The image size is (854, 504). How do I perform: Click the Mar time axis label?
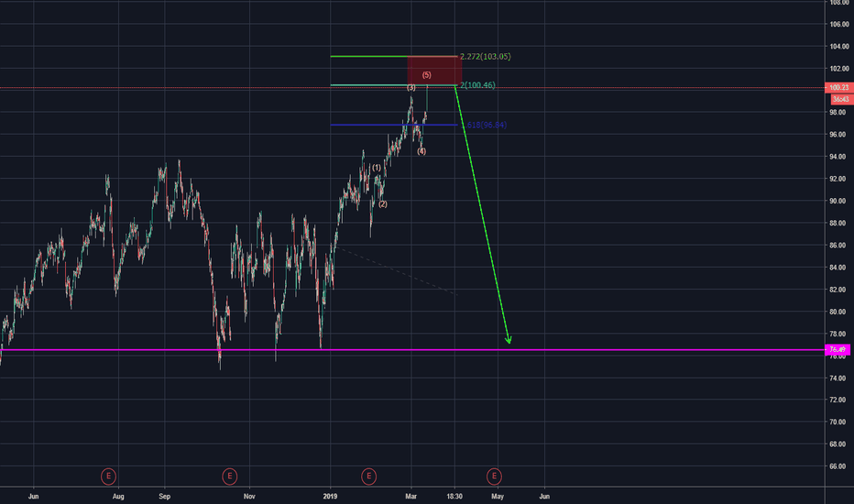pyautogui.click(x=411, y=497)
